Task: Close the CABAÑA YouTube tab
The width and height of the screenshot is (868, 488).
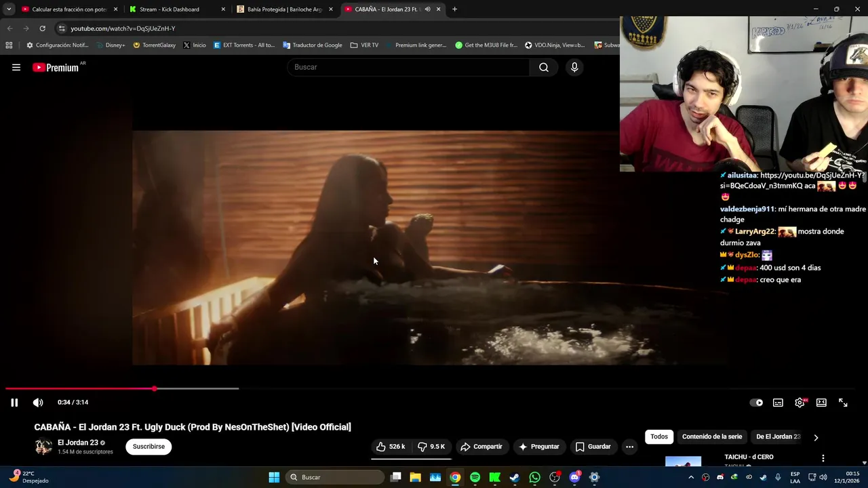Action: click(x=438, y=9)
